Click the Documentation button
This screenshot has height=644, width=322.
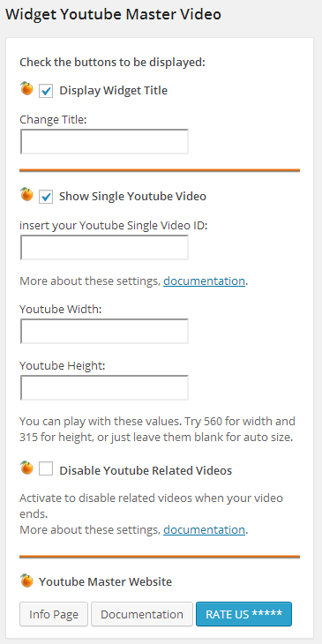[x=142, y=614]
